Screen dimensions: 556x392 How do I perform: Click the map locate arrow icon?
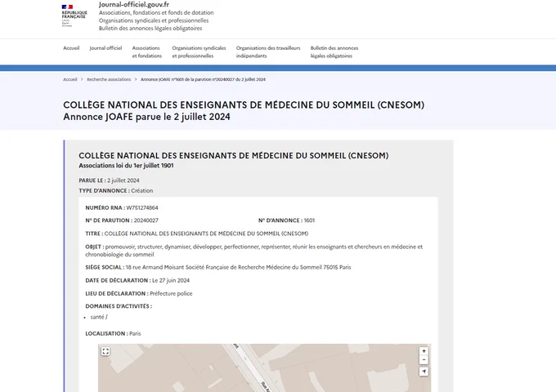click(x=424, y=372)
